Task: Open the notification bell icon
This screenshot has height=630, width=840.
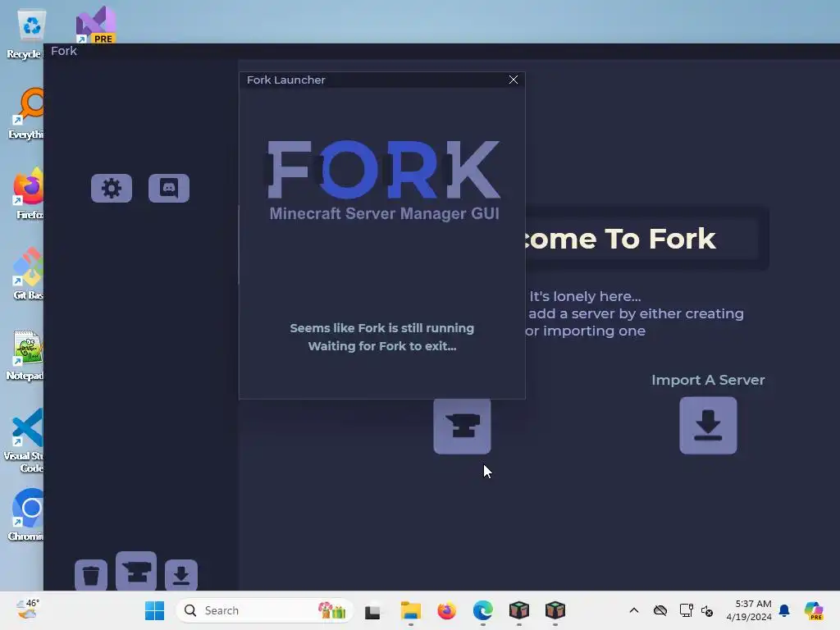Action: (784, 610)
